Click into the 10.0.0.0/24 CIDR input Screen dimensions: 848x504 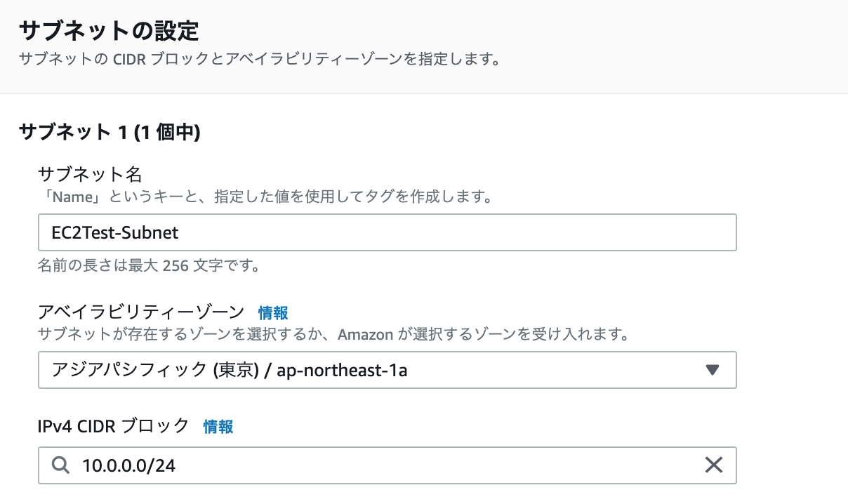387,465
